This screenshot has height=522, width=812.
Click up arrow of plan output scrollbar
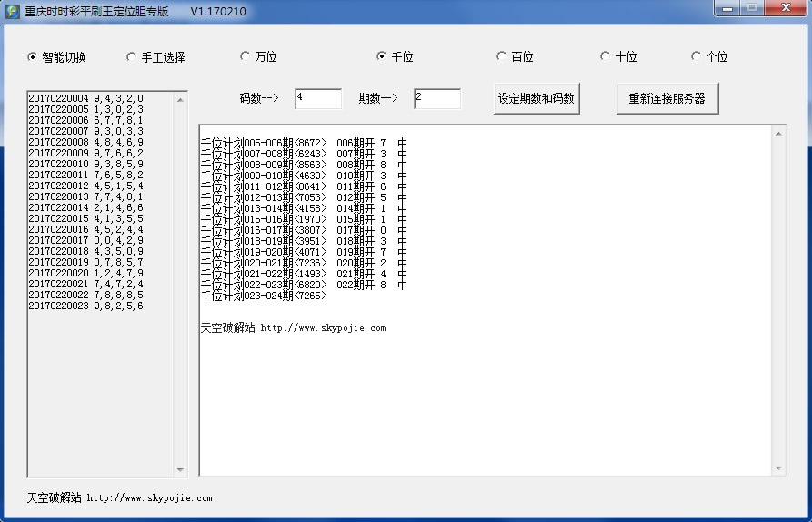point(778,135)
